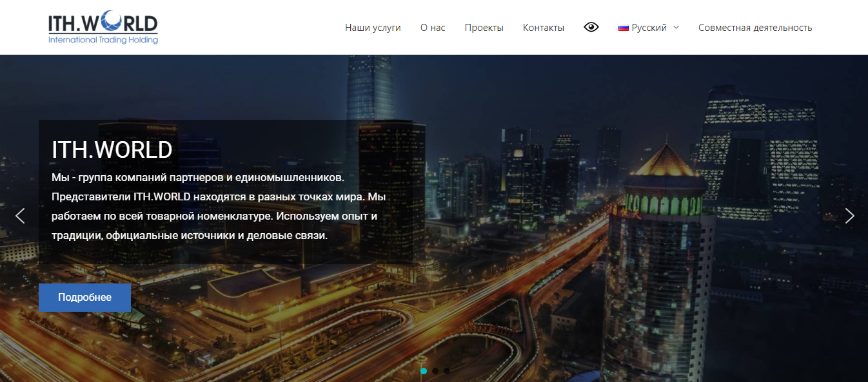Click the Подробнее button

pyautogui.click(x=84, y=298)
